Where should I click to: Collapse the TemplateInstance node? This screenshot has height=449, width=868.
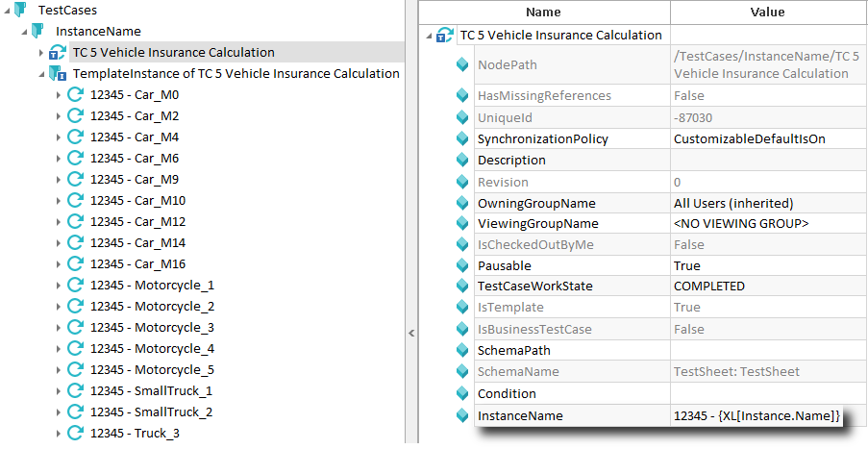point(41,74)
